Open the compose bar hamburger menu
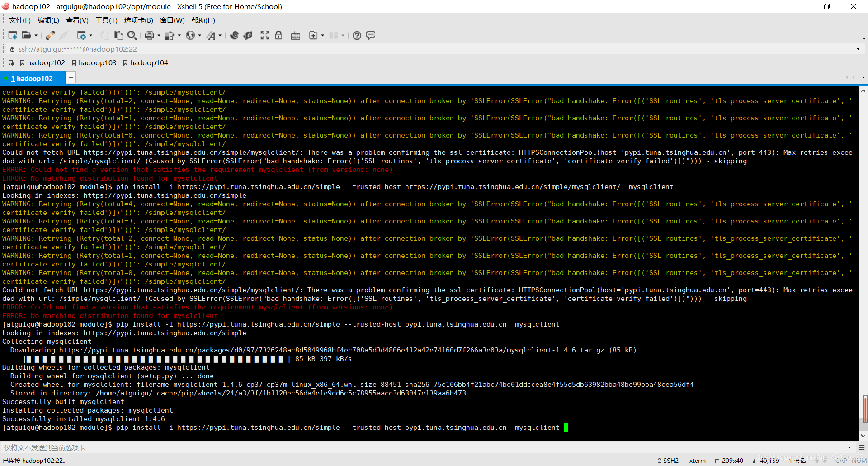The height and width of the screenshot is (466, 868). [x=862, y=447]
